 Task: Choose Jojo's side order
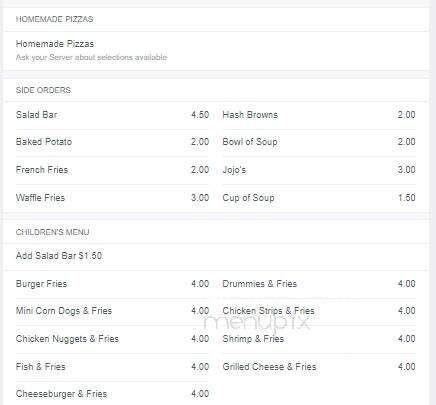tap(319, 170)
